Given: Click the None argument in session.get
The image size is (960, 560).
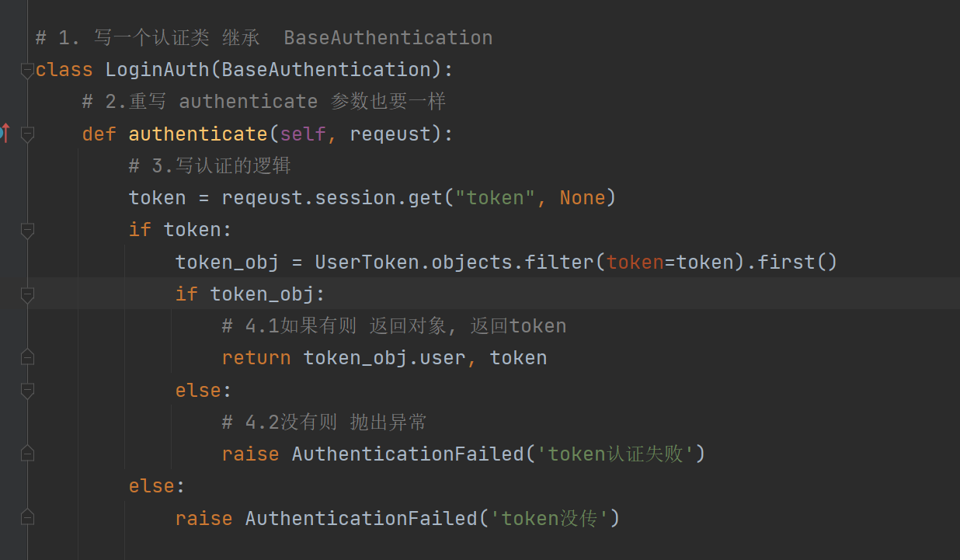Looking at the screenshot, I should tap(583, 198).
